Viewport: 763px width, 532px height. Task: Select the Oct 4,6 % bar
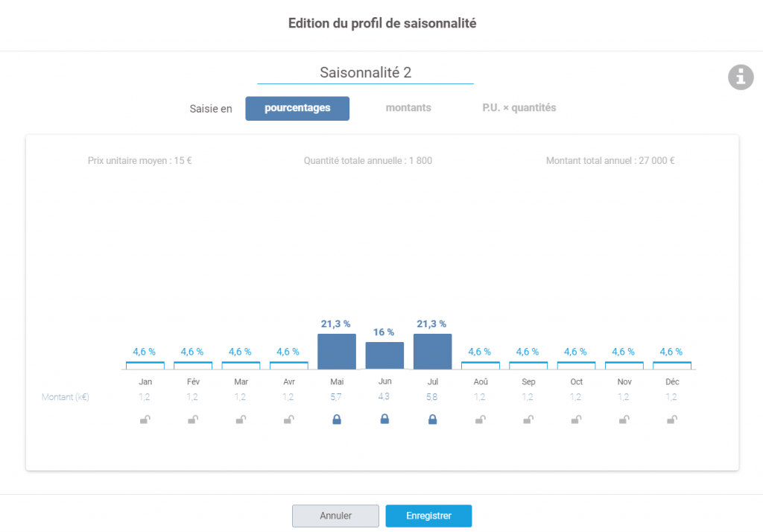576,365
